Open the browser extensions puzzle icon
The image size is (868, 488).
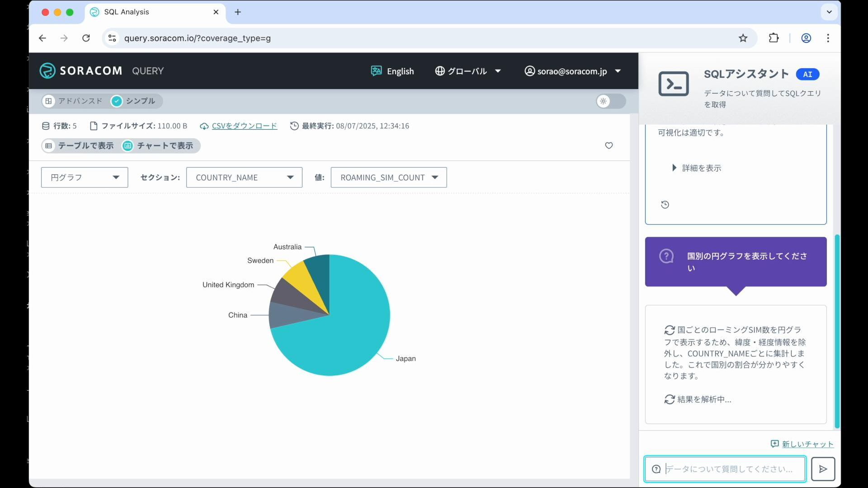[x=774, y=38]
